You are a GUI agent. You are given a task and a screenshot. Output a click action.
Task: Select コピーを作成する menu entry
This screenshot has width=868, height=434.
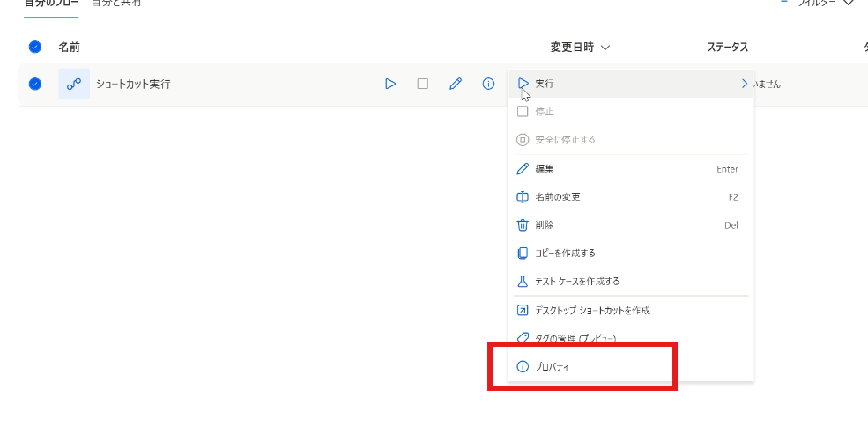565,254
